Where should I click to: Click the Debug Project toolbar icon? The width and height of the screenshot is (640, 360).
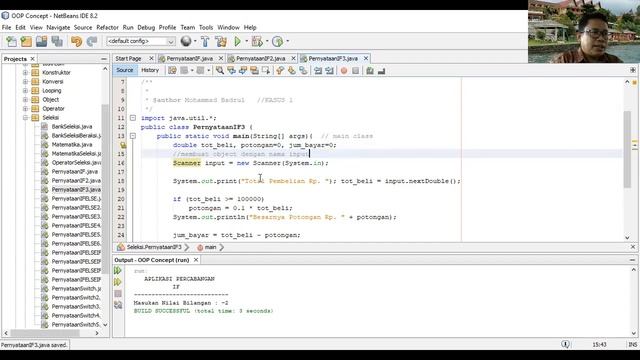pos(257,41)
